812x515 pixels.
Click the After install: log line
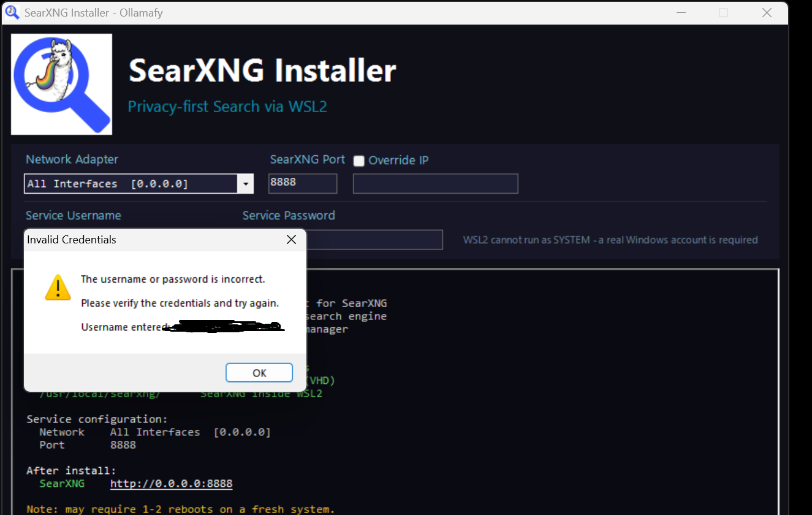(x=71, y=471)
